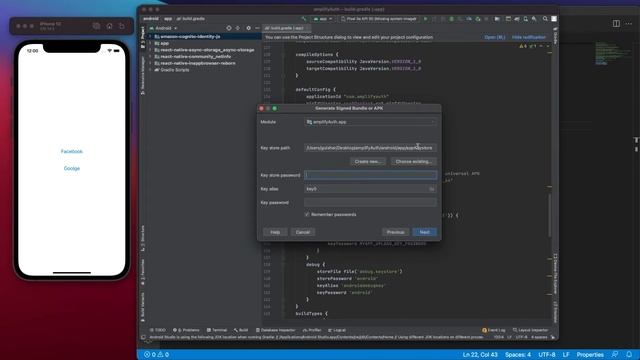The width and height of the screenshot is (640, 360).
Task: Open TODO tool window tab
Action: [x=158, y=330]
